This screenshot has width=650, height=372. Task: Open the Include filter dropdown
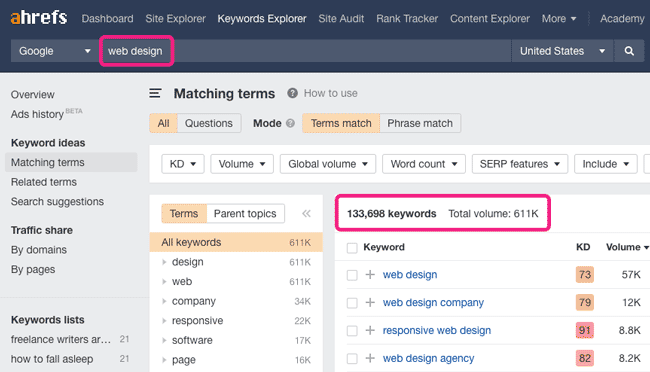point(606,164)
